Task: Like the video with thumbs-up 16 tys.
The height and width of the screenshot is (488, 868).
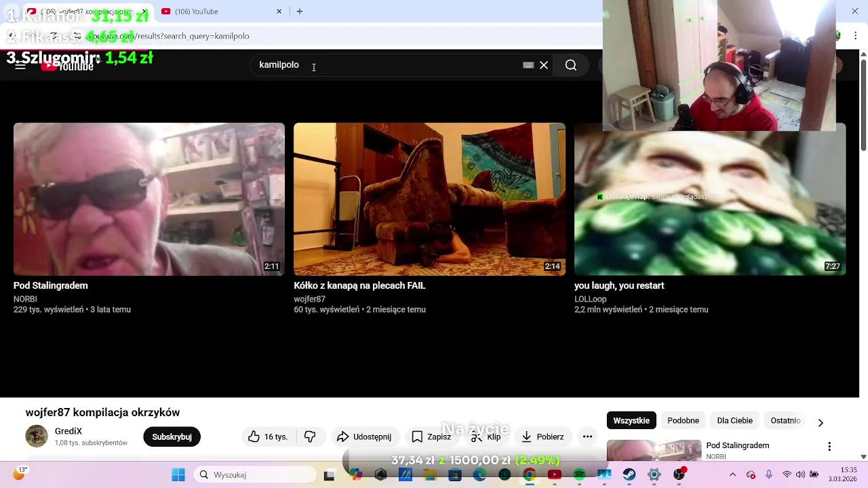Action: [268, 436]
